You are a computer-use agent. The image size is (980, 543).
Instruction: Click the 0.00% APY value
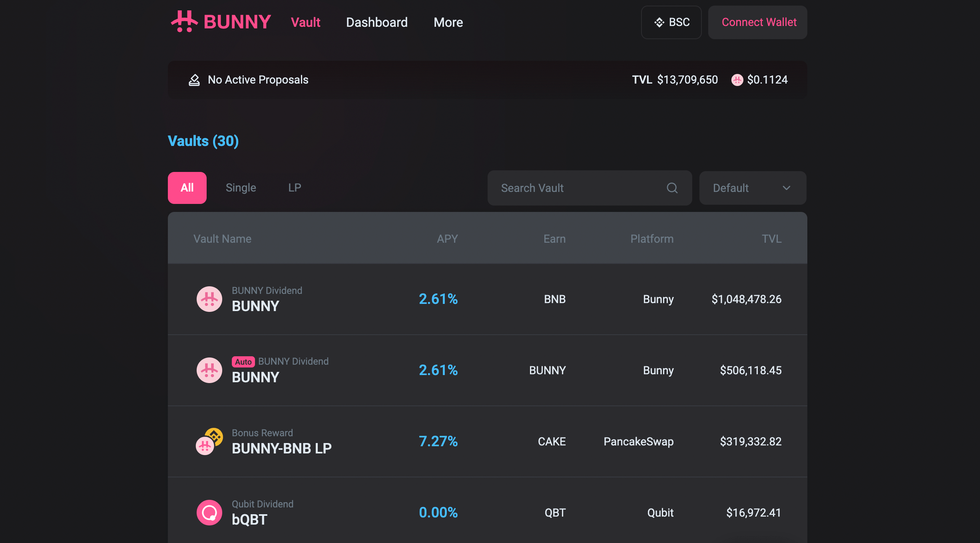tap(438, 513)
